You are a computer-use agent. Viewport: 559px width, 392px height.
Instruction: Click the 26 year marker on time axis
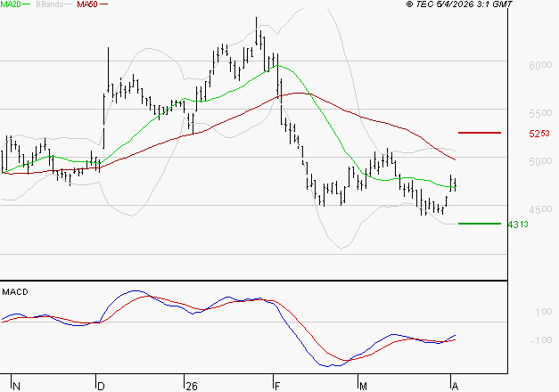(x=192, y=387)
